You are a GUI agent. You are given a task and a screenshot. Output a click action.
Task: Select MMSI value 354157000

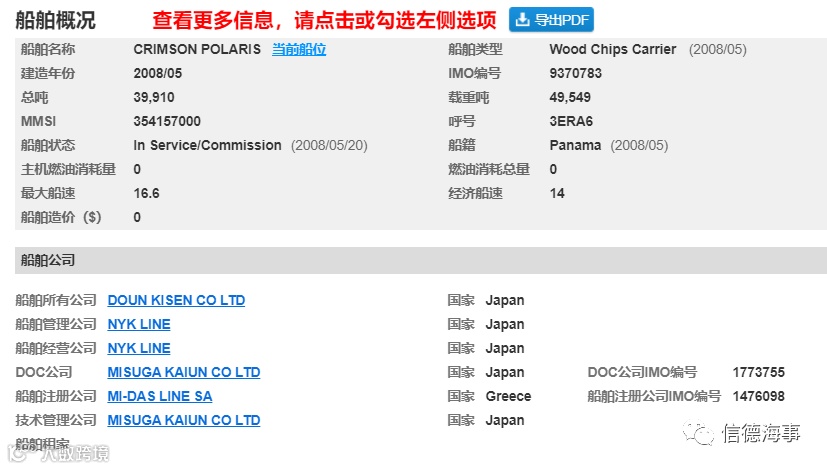click(167, 121)
